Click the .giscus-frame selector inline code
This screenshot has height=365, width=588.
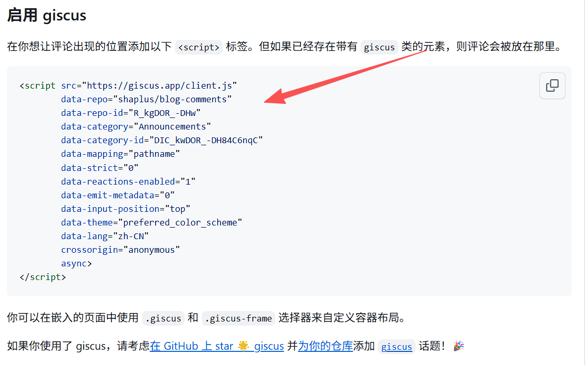238,318
